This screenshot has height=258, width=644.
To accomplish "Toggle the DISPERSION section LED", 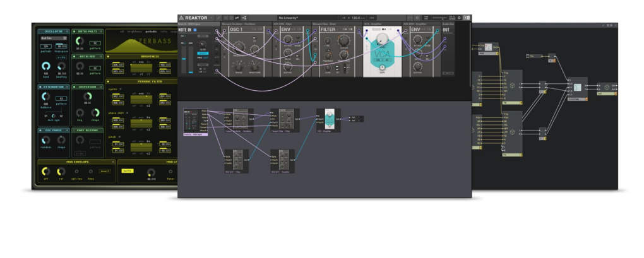I will [75, 87].
